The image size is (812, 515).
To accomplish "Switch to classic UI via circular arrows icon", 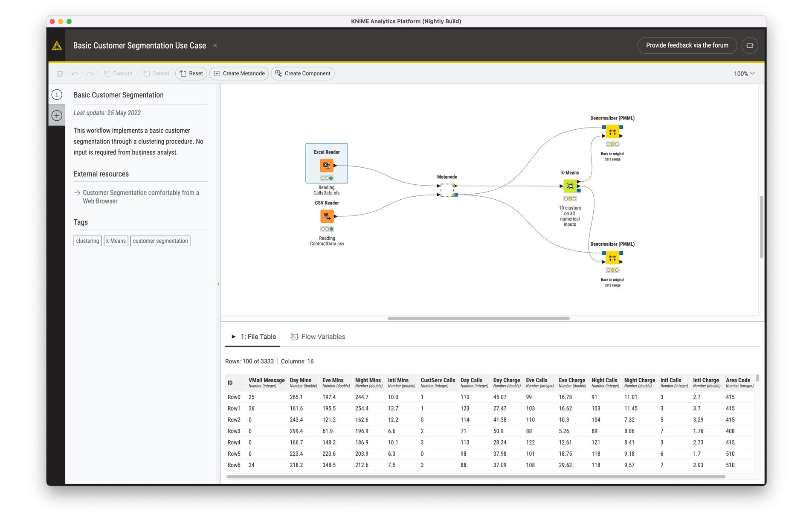I will point(750,45).
